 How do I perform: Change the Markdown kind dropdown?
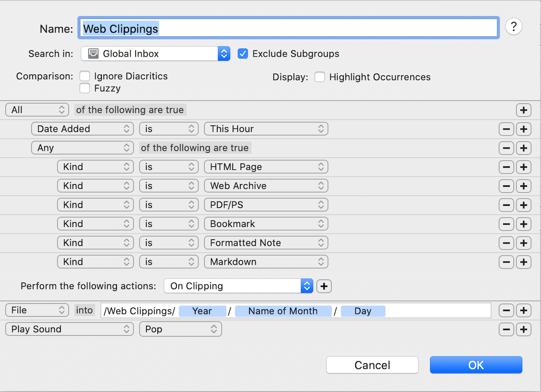coord(266,261)
